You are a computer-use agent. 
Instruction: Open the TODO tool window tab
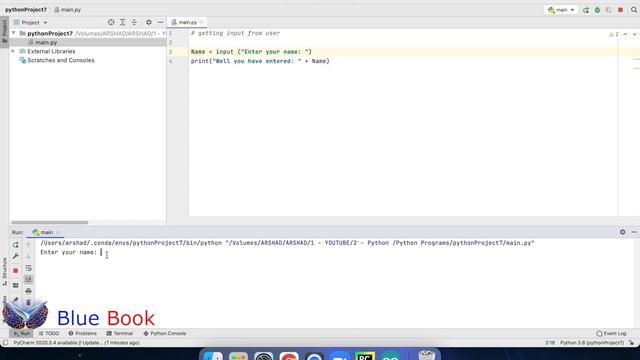click(49, 333)
